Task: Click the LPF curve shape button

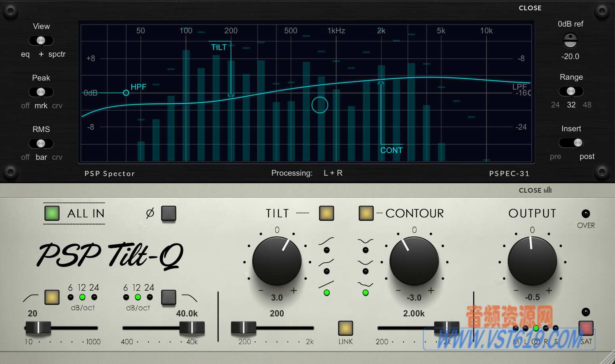Action: point(169,297)
